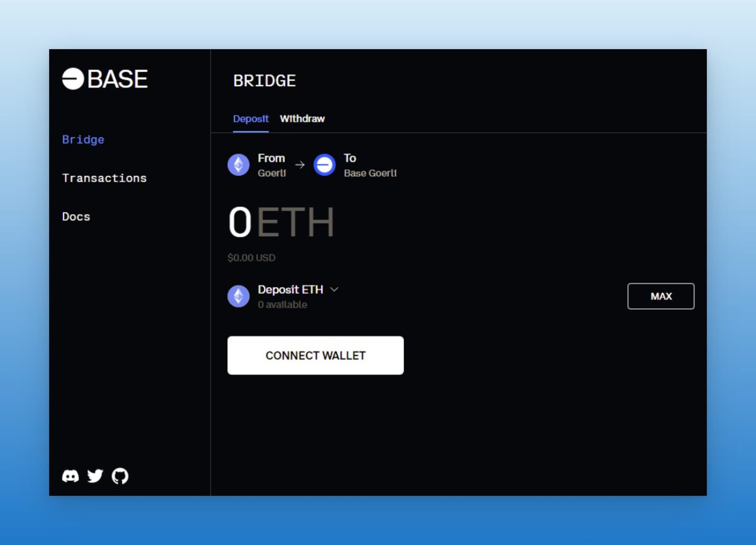Click the Connect Wallet button
Screen dimensions: 756x545
[x=315, y=355]
